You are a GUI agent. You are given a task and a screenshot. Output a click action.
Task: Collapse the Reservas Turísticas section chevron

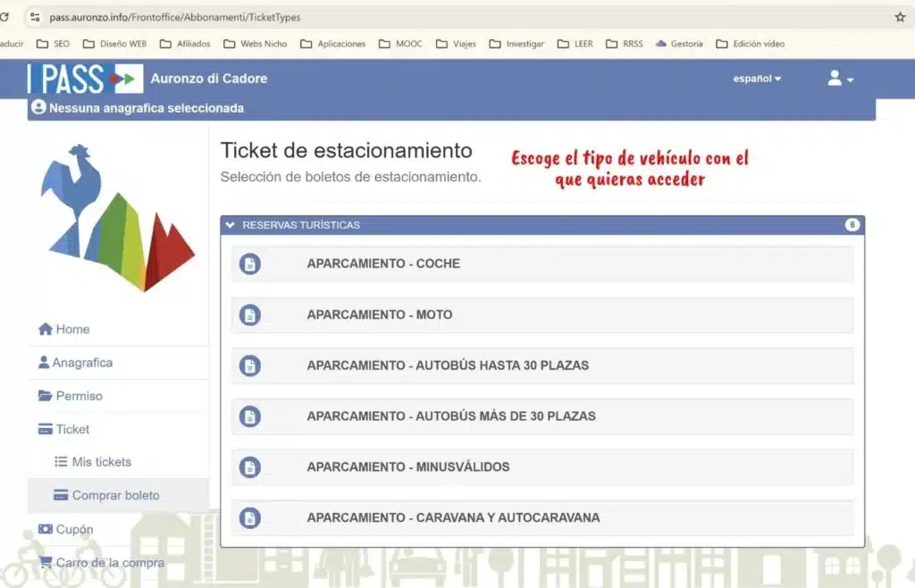(230, 225)
